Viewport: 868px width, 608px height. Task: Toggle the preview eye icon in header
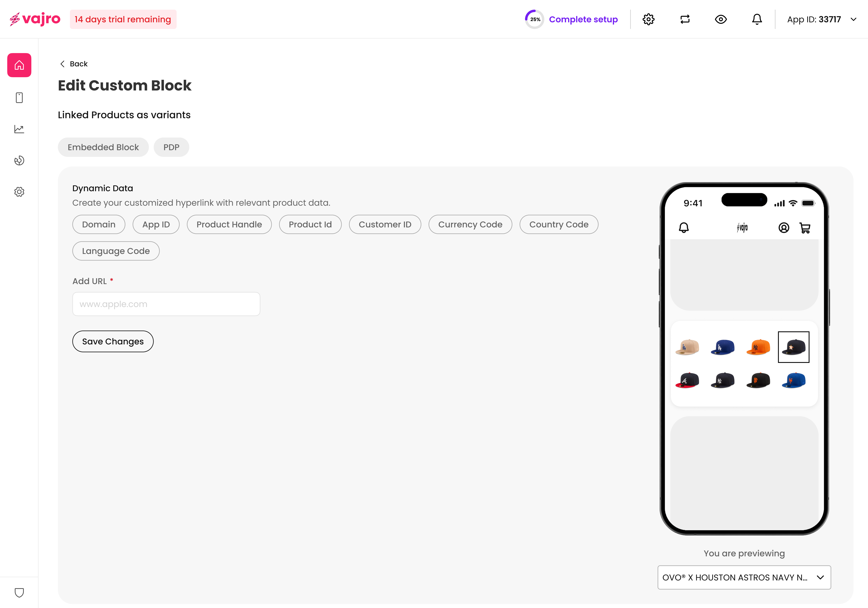coord(721,19)
